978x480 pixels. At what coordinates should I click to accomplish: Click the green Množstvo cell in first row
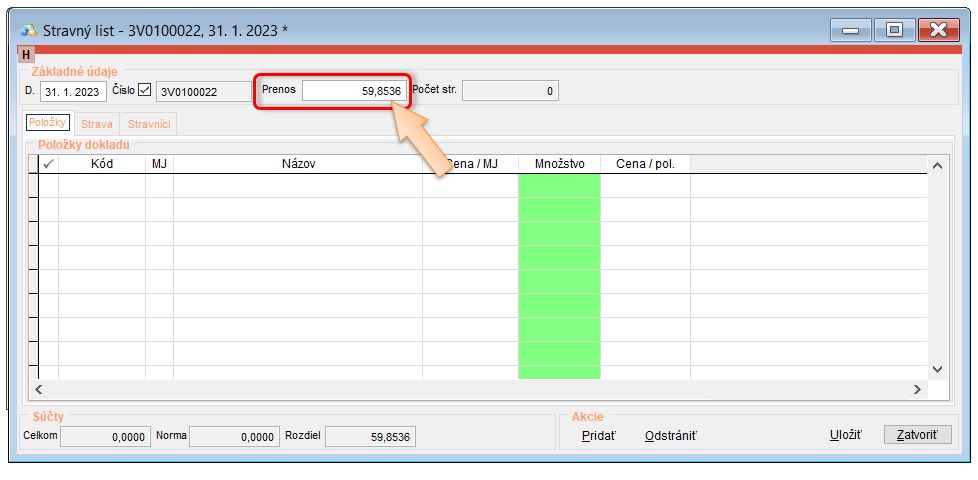pyautogui.click(x=559, y=186)
